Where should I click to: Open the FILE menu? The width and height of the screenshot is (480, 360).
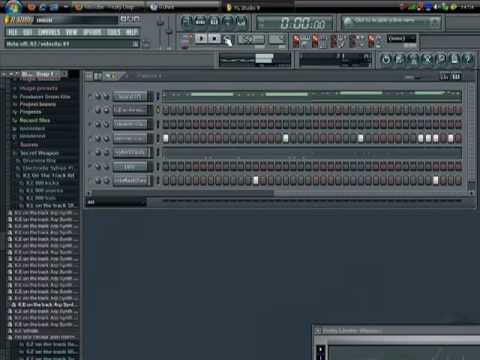click(x=12, y=32)
